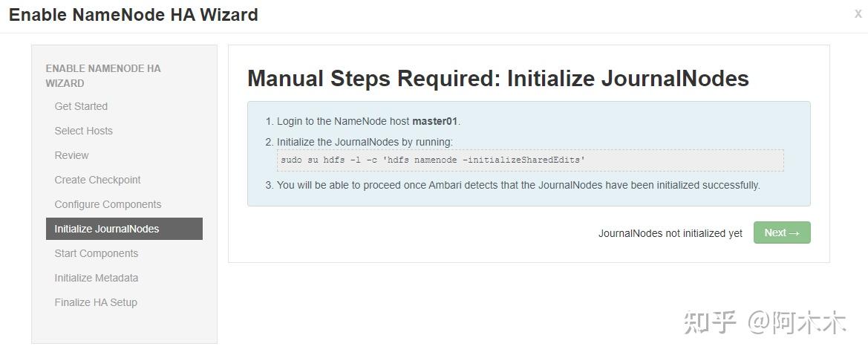Click the @阿木木 author watermark
This screenshot has width=868, height=358.
(796, 322)
